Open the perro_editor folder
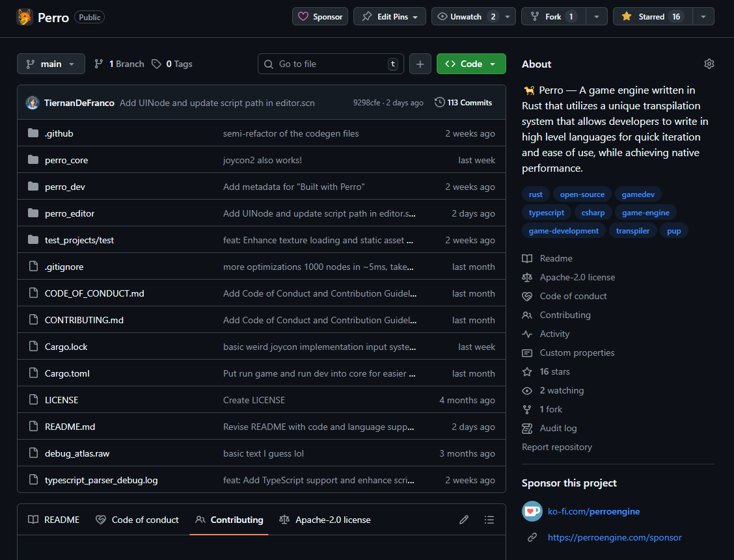Viewport: 734px width, 560px height. point(70,213)
